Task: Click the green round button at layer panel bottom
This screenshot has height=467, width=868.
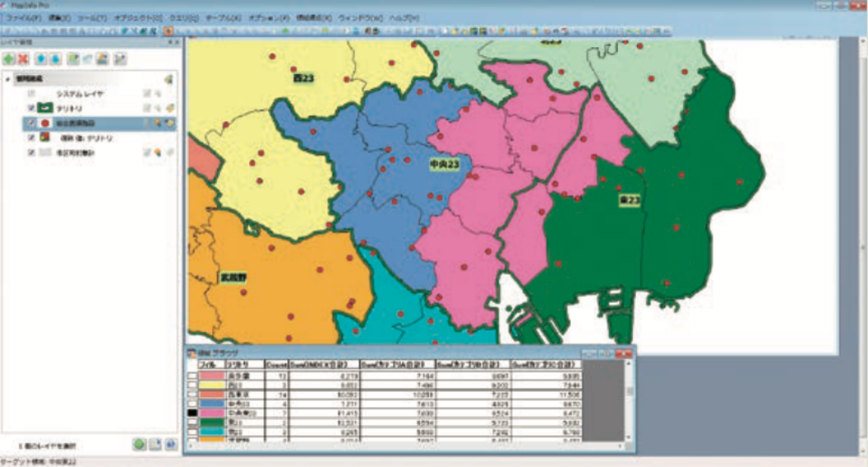Action: tap(139, 445)
